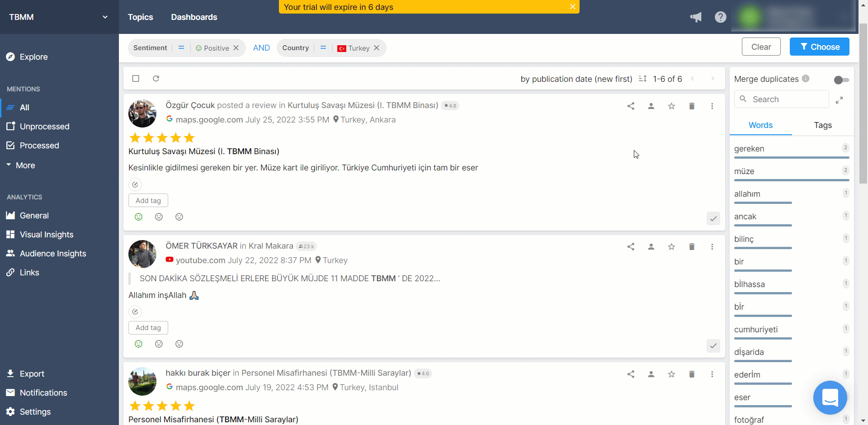Open more options for hakkı burak biçer review
This screenshot has height=425, width=868.
(712, 374)
